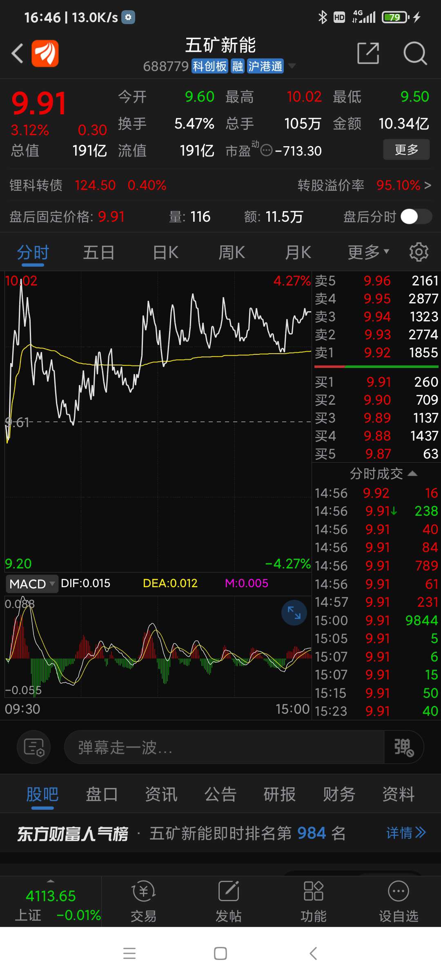Tap the MACD indicator chart area

tap(158, 647)
